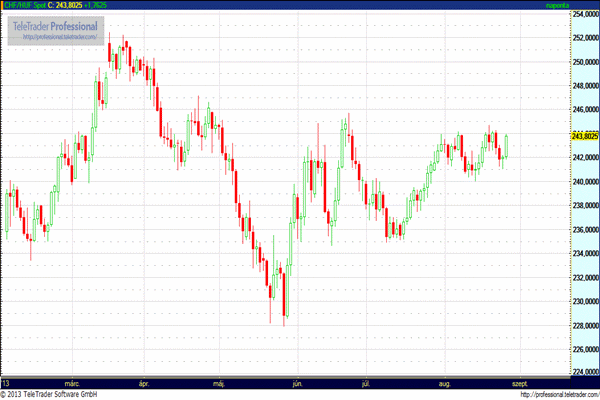Viewport: 600px width, 400px height.
Task: Select the jún. label on time axis
Action: click(295, 383)
